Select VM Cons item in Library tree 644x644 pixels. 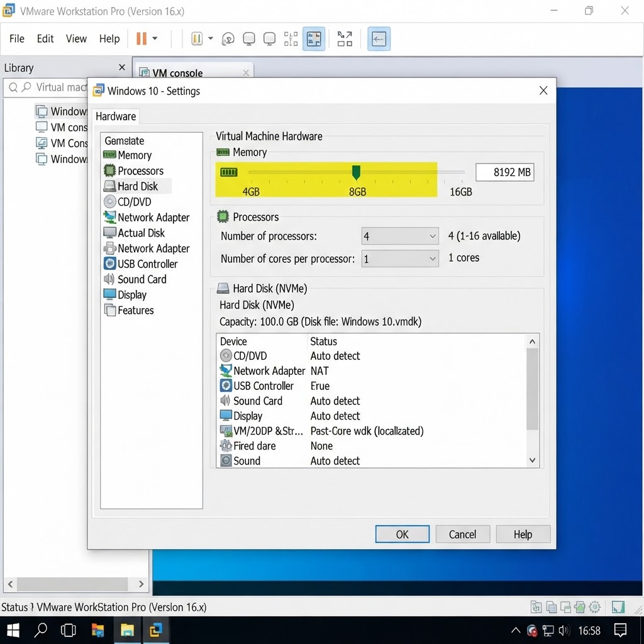[x=62, y=143]
